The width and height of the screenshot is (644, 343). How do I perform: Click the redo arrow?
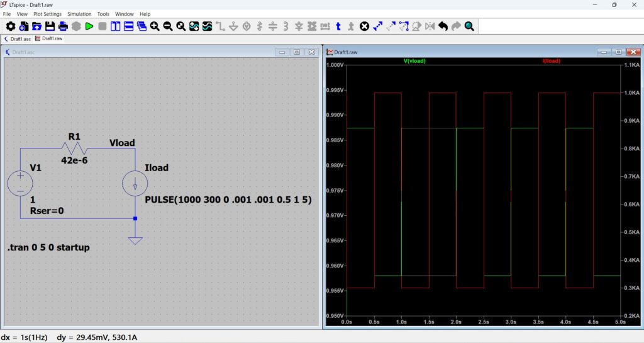pyautogui.click(x=457, y=26)
